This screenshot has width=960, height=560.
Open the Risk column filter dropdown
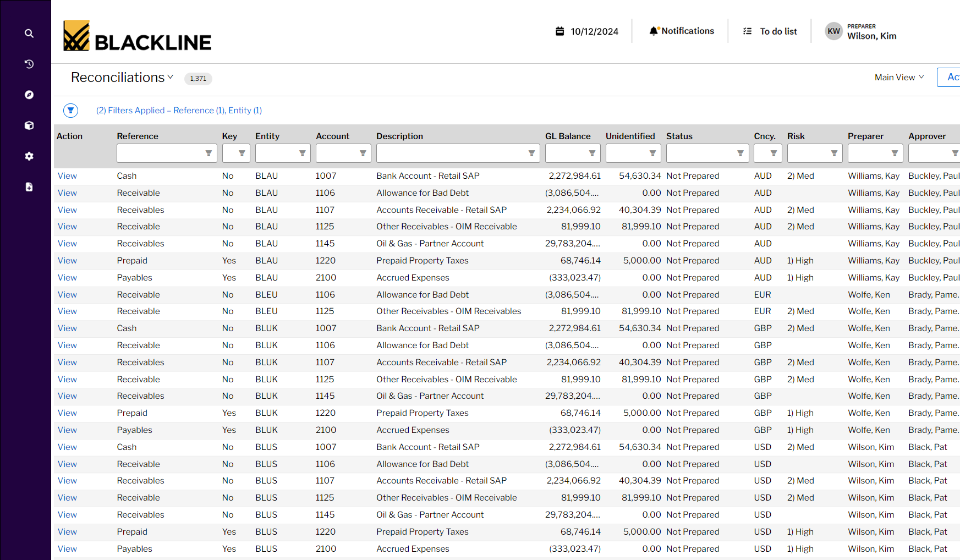[x=834, y=153]
